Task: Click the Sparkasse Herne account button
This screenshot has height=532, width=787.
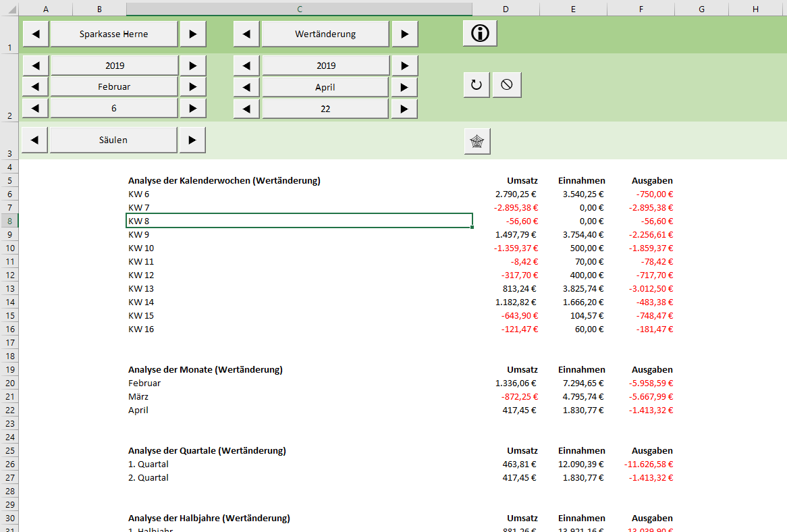Action: pos(114,34)
